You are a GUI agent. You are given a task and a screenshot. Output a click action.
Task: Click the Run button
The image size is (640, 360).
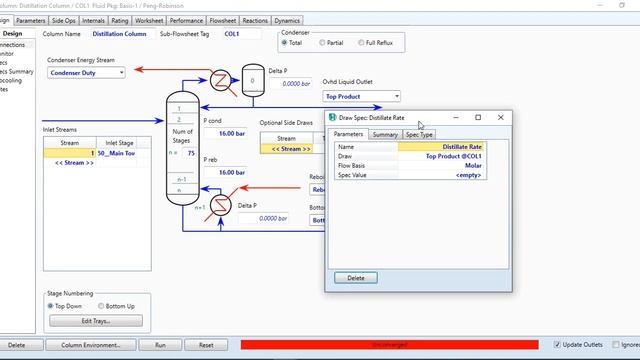(160, 345)
